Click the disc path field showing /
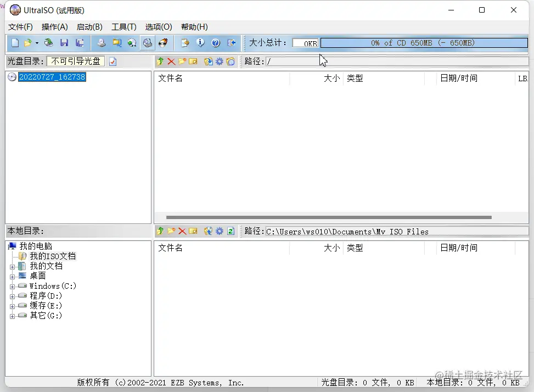Viewport: 534px width, 392px height. (397, 61)
